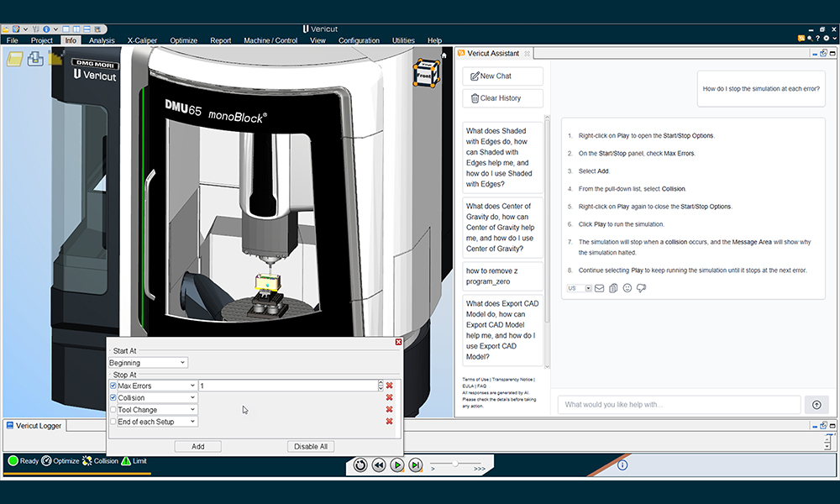Open the End of each Setup dropdown
The width and height of the screenshot is (840, 504).
click(157, 422)
